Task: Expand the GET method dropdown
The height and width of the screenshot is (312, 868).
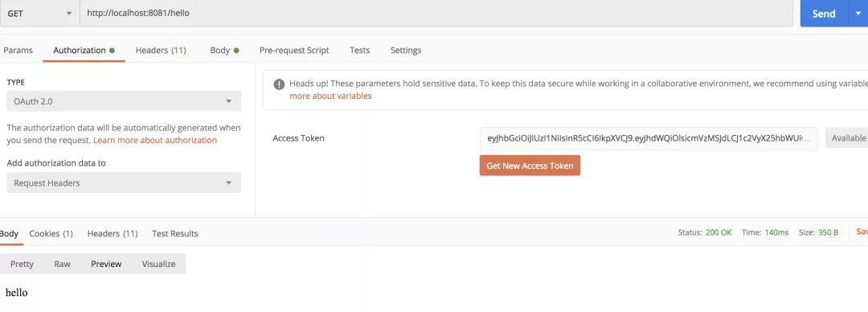Action: [x=40, y=14]
